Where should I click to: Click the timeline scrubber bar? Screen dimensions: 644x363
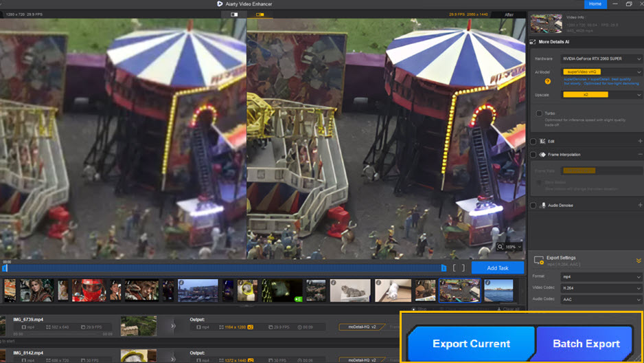coord(224,268)
